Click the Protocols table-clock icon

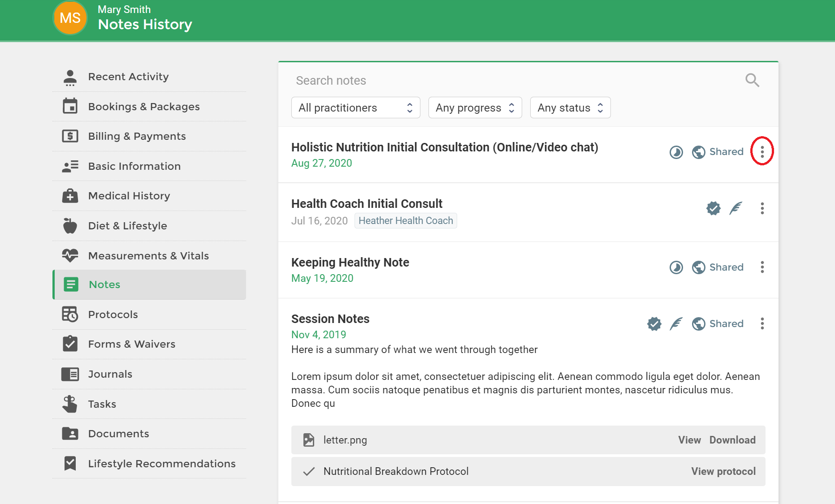pos(70,314)
